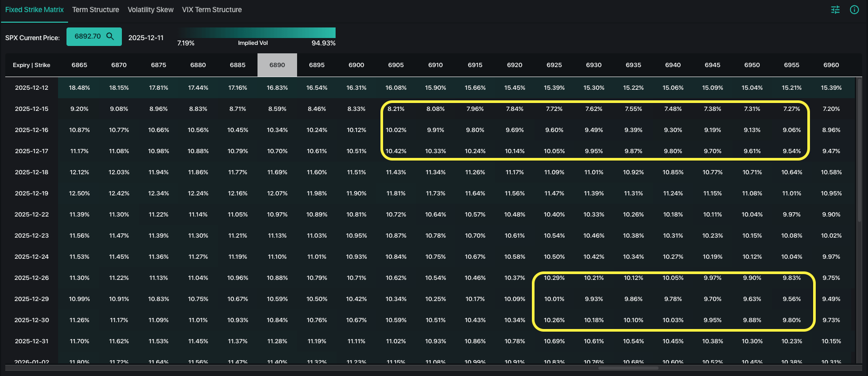The width and height of the screenshot is (868, 376).
Task: Click the 18.48% cell in the 2025-12-12 row
Action: click(79, 88)
